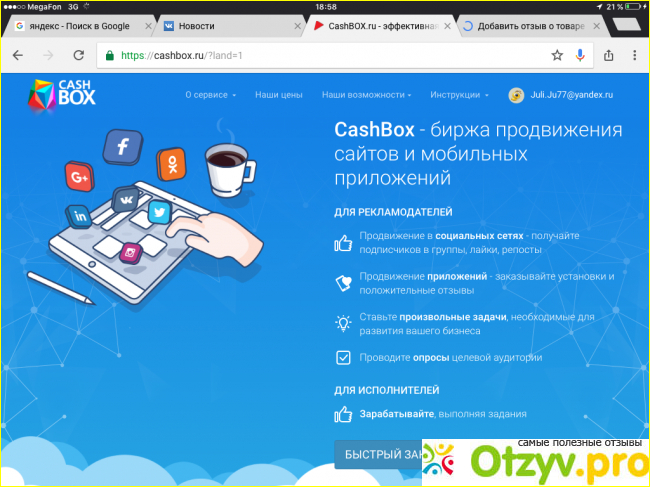This screenshot has height=487, width=650.
Task: Reload the page with refresh icon
Action: (x=76, y=55)
